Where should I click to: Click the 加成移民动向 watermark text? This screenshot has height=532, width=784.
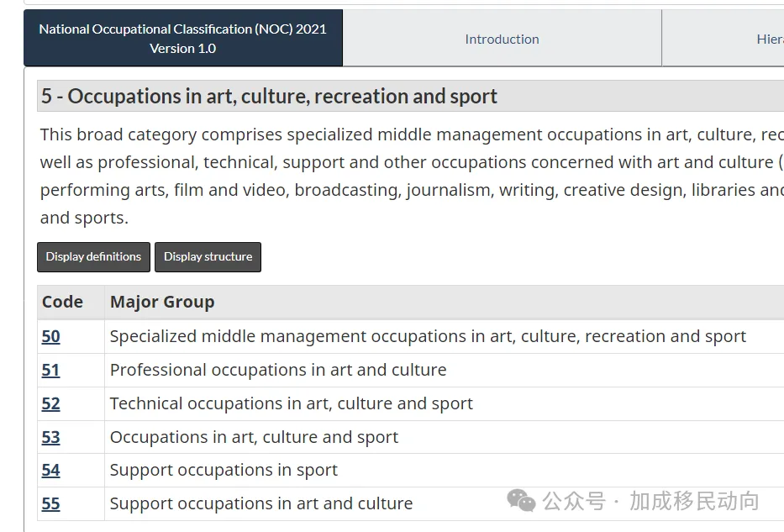coord(694,502)
